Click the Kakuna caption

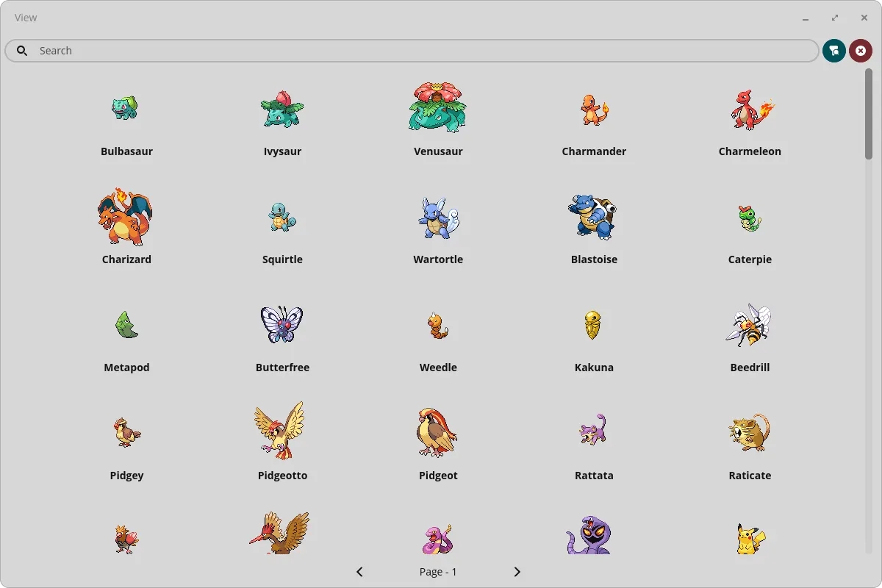(594, 367)
